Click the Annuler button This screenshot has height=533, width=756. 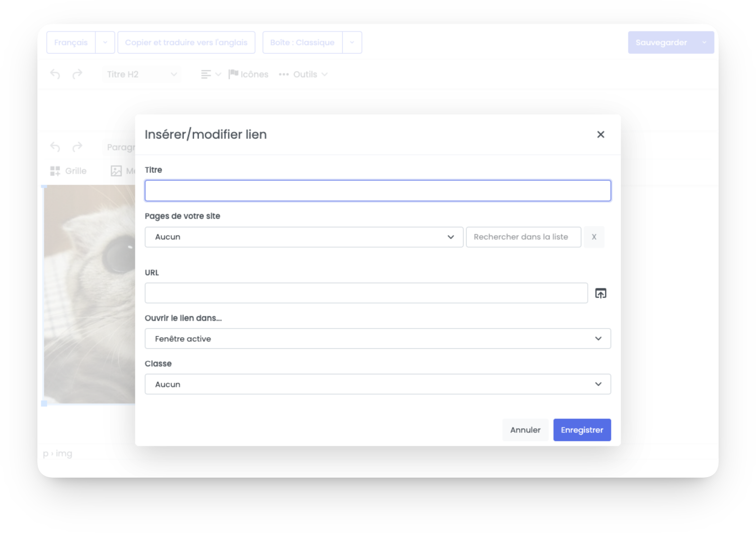point(525,430)
